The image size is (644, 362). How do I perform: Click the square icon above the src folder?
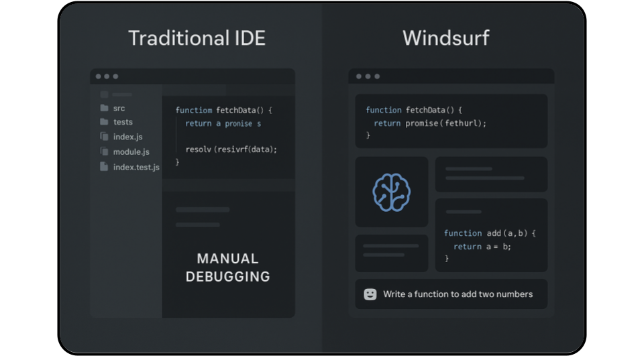(104, 95)
